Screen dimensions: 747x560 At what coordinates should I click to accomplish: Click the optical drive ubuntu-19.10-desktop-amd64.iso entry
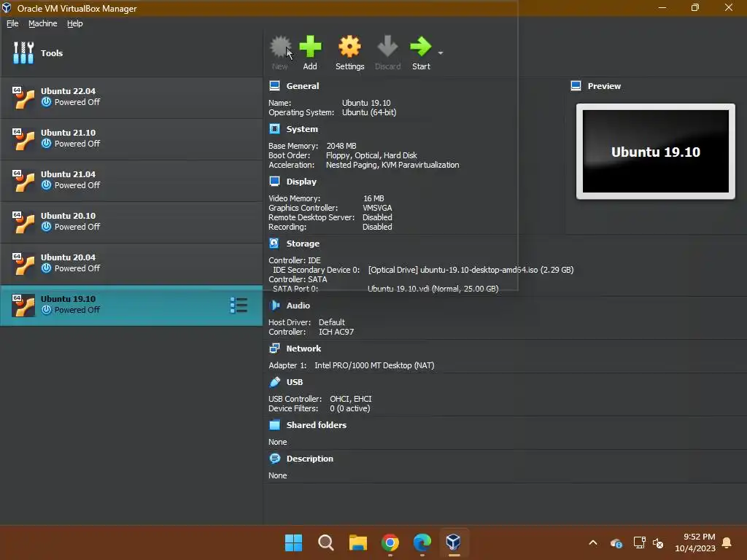471,270
